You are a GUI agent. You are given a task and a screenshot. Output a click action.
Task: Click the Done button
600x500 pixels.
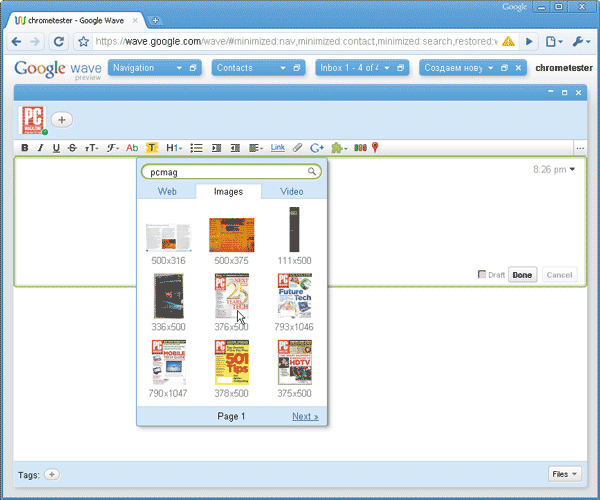522,275
